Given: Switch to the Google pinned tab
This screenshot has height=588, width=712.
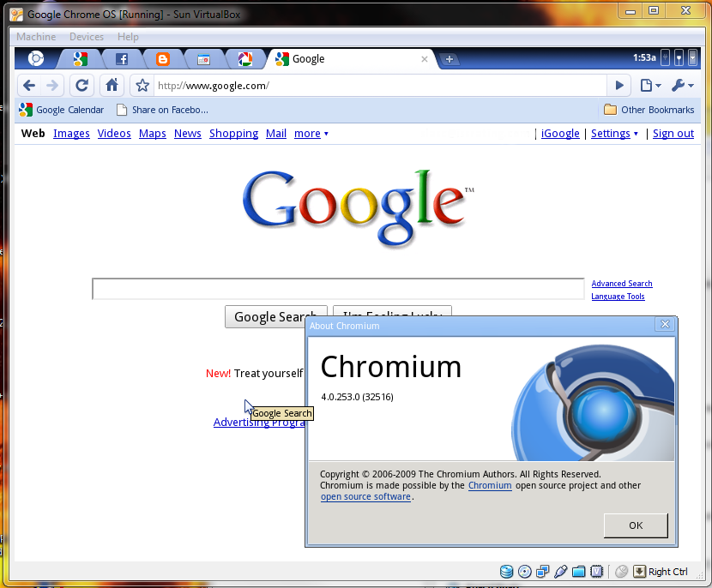Looking at the screenshot, I should 81,59.
